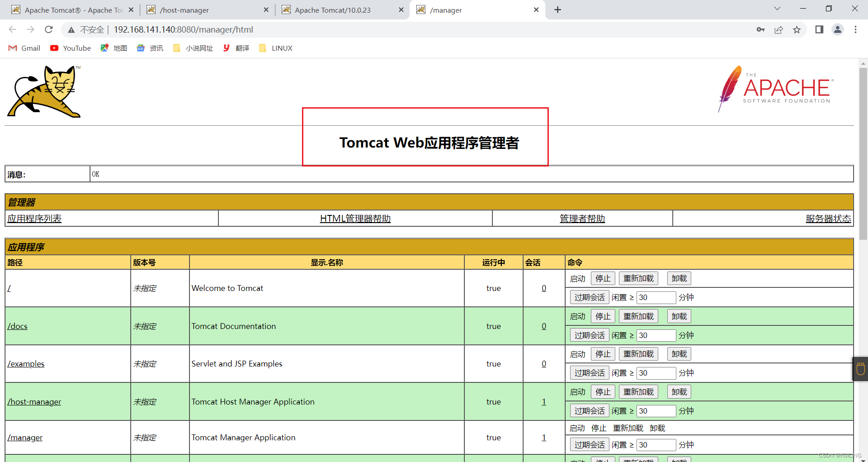
Task: Close the first Apache Tomcat tab
Action: [x=131, y=10]
